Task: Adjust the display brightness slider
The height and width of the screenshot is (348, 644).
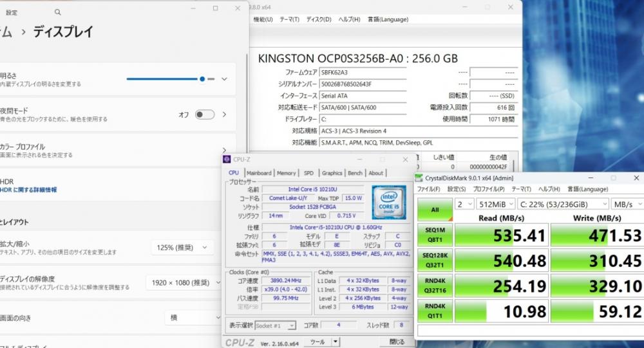Action: 171,78
